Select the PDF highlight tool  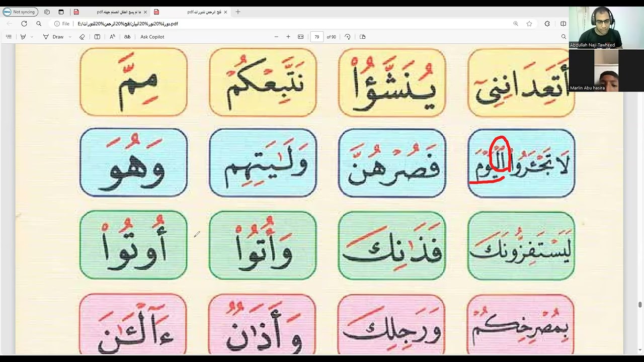(x=23, y=37)
